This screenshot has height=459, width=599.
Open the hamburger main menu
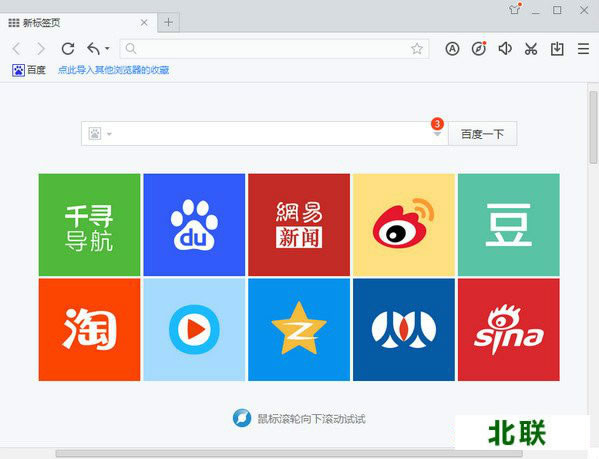coord(583,48)
